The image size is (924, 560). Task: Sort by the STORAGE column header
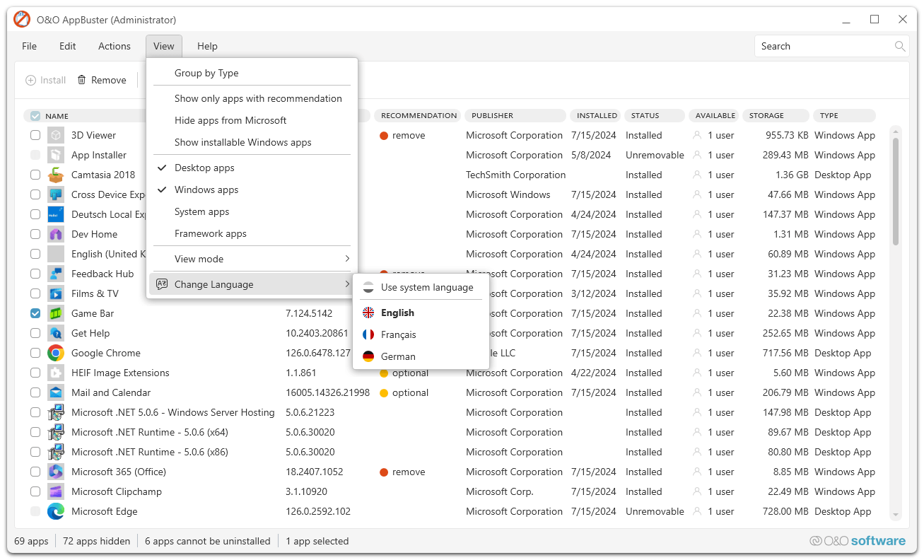[775, 115]
